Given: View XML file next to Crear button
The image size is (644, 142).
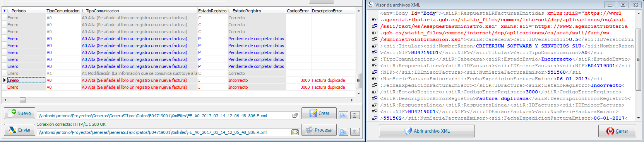Looking at the screenshot, I should pos(343,115).
